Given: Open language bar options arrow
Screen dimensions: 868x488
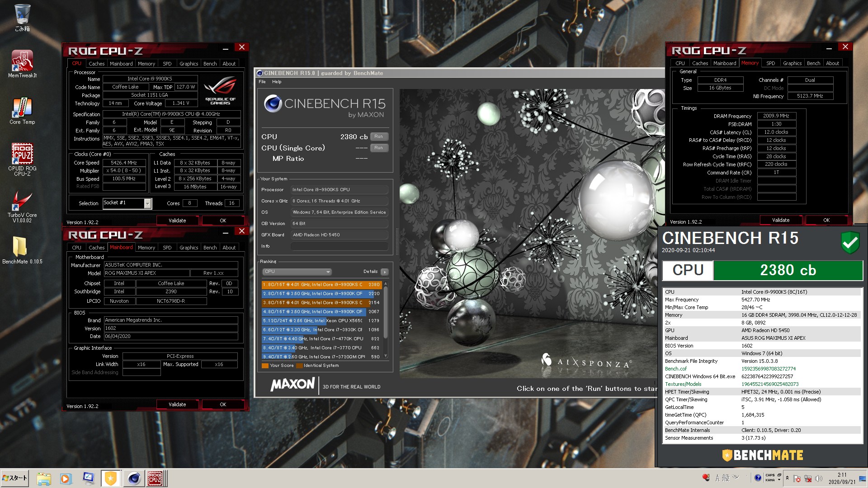Looking at the screenshot, I should [779, 480].
